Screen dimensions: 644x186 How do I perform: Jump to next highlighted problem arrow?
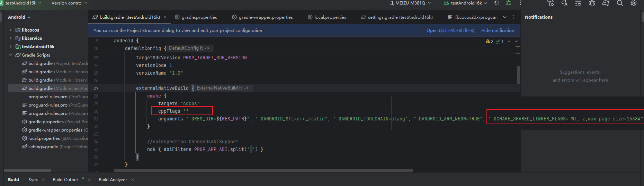point(516,41)
